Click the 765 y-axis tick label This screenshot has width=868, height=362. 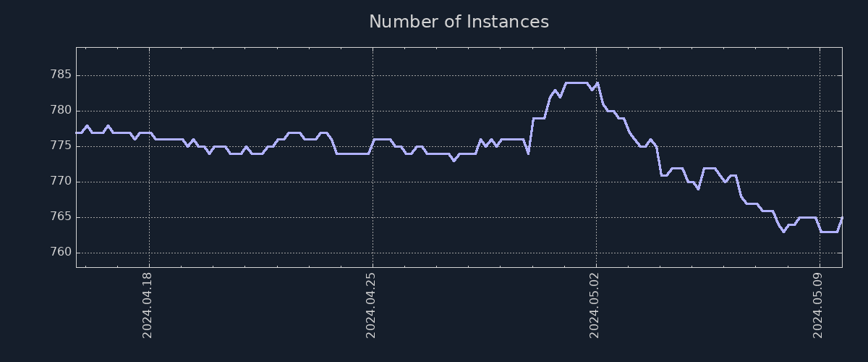(59, 217)
